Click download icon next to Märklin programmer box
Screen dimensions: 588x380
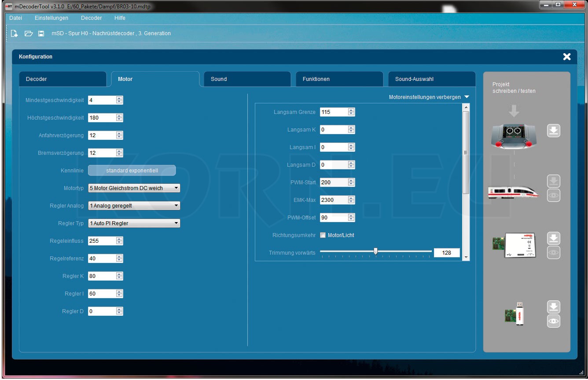tap(554, 238)
